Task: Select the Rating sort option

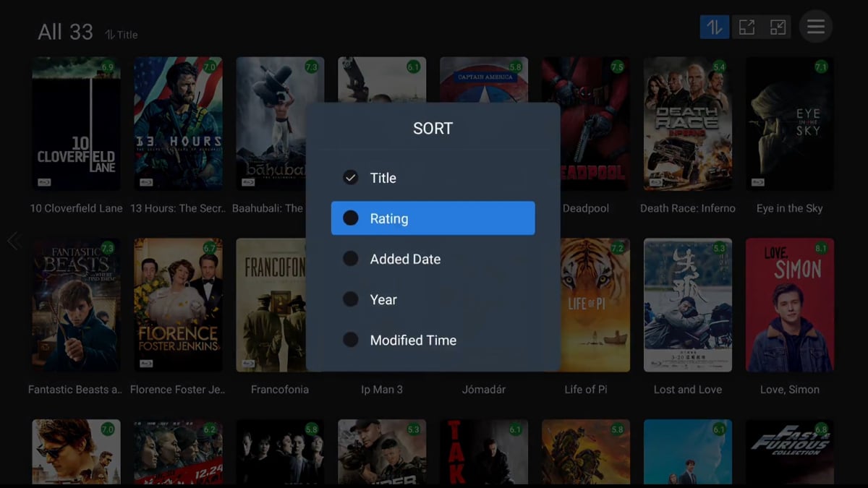Action: pos(433,218)
